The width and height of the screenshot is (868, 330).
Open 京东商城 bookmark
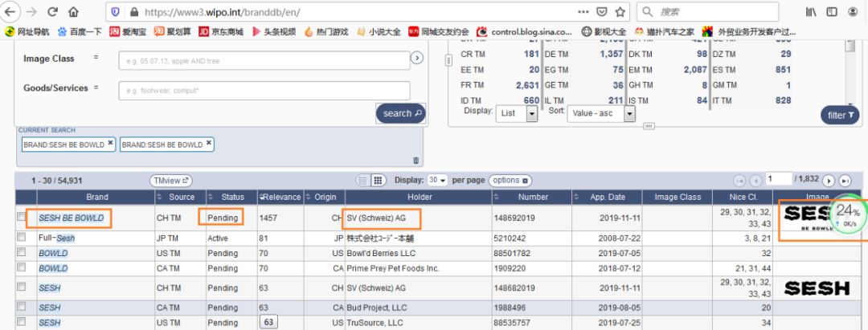221,31
